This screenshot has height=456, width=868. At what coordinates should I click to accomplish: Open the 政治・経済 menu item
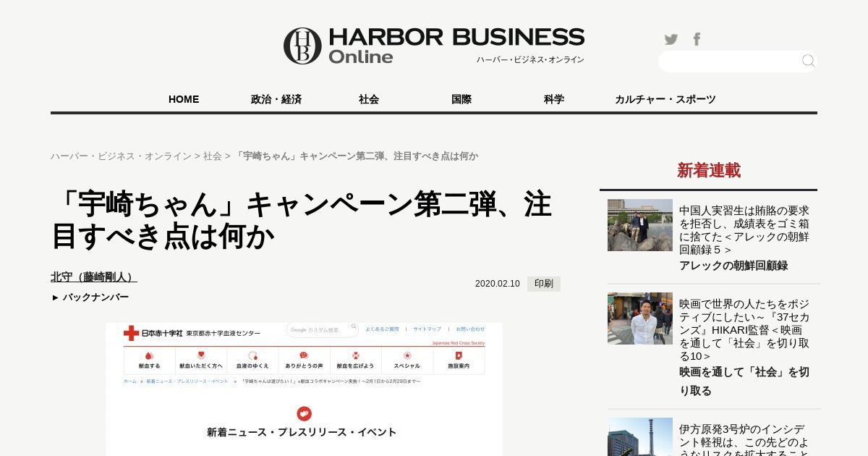276,99
